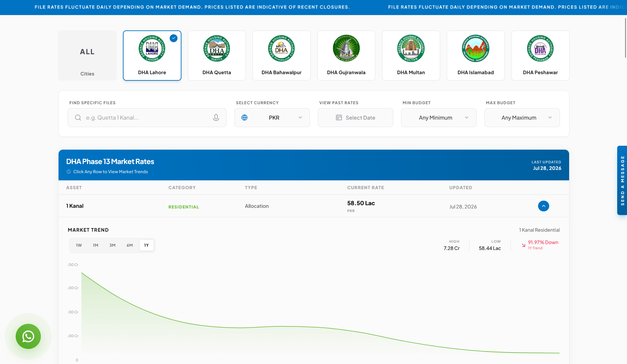The width and height of the screenshot is (627, 364).
Task: Collapse the 1 Kanal row trend panel
Action: click(x=544, y=206)
